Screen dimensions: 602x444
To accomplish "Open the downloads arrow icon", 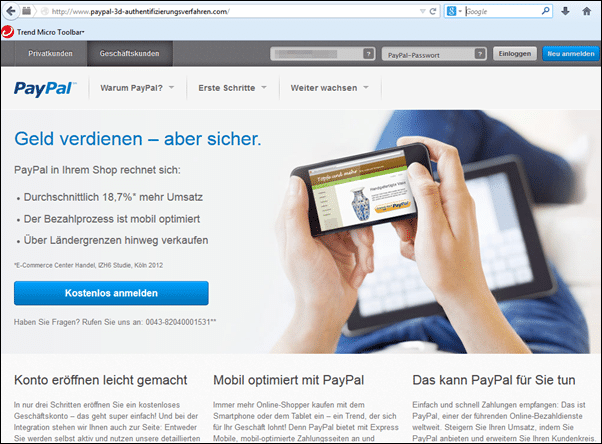I will (x=565, y=12).
